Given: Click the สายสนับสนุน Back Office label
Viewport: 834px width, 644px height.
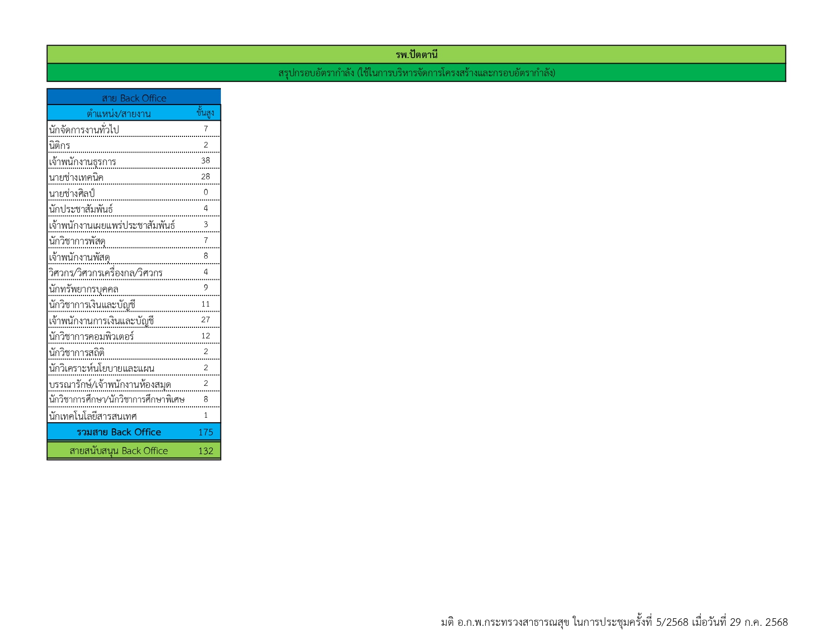Looking at the screenshot, I should coord(119,451).
